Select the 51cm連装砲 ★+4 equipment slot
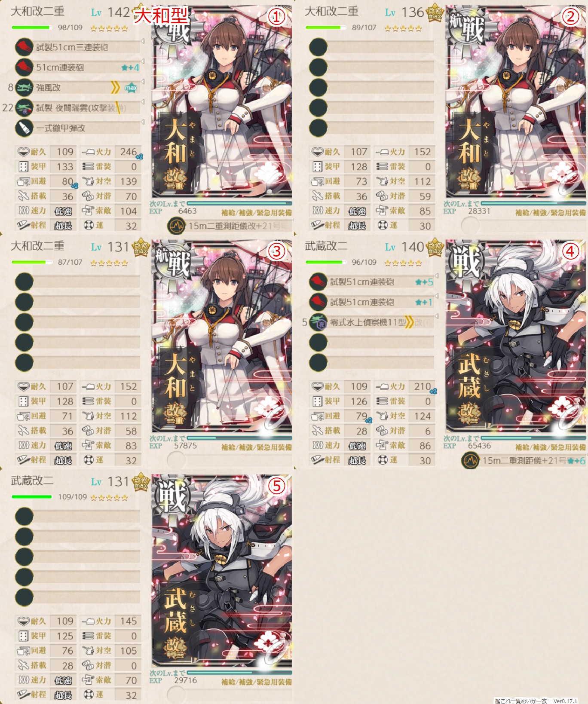This screenshot has width=588, height=704. (x=77, y=67)
